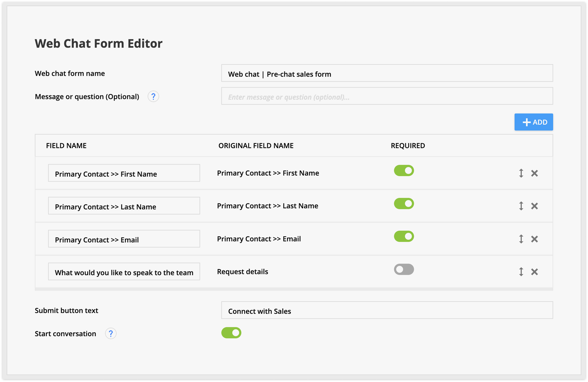Click original field 'Primary Contact >> Last Name'
Viewport: 588px width, 382px height.
(x=268, y=206)
